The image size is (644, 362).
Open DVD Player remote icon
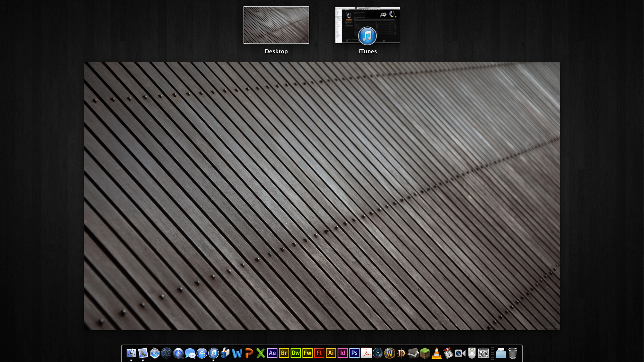coord(472,353)
